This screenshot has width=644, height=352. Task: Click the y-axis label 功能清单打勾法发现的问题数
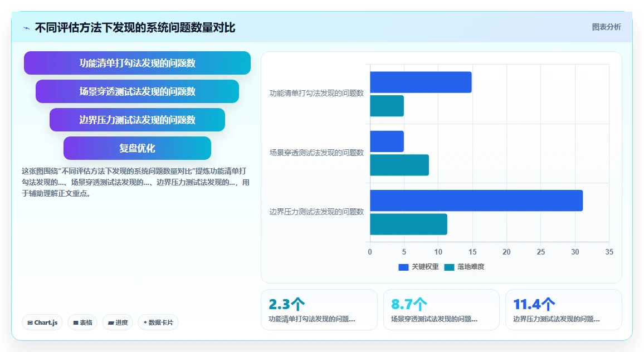point(316,93)
